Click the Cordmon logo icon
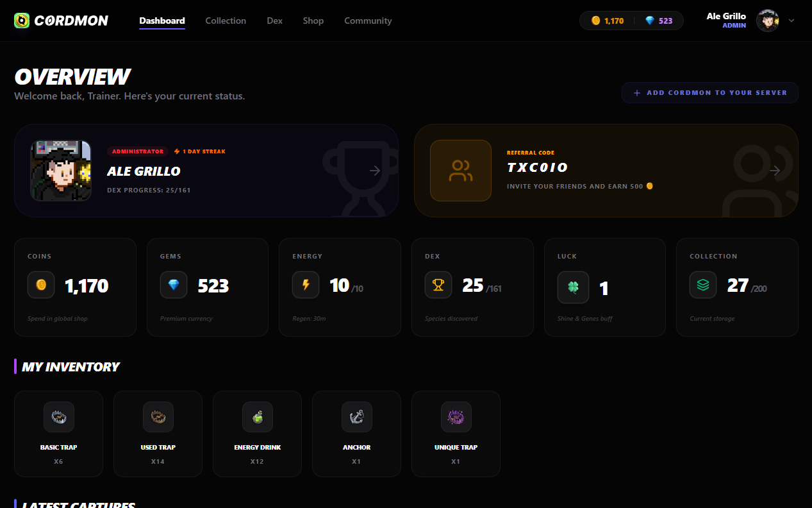812x508 pixels. coord(22,21)
